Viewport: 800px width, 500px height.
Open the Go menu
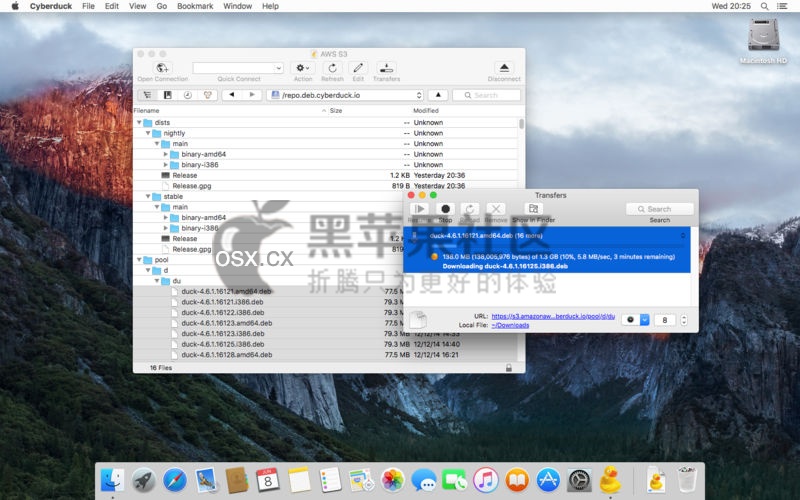point(162,6)
